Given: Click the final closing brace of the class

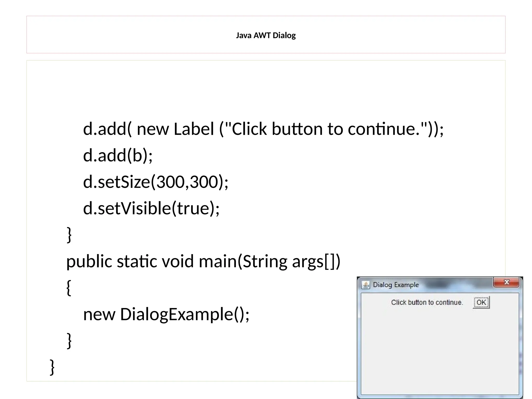Looking at the screenshot, I should (x=52, y=367).
